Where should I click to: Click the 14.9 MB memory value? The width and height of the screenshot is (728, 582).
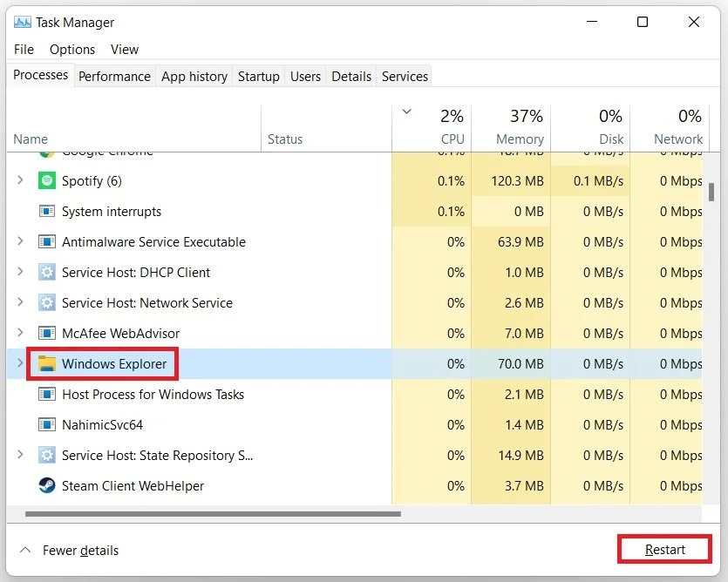(520, 456)
